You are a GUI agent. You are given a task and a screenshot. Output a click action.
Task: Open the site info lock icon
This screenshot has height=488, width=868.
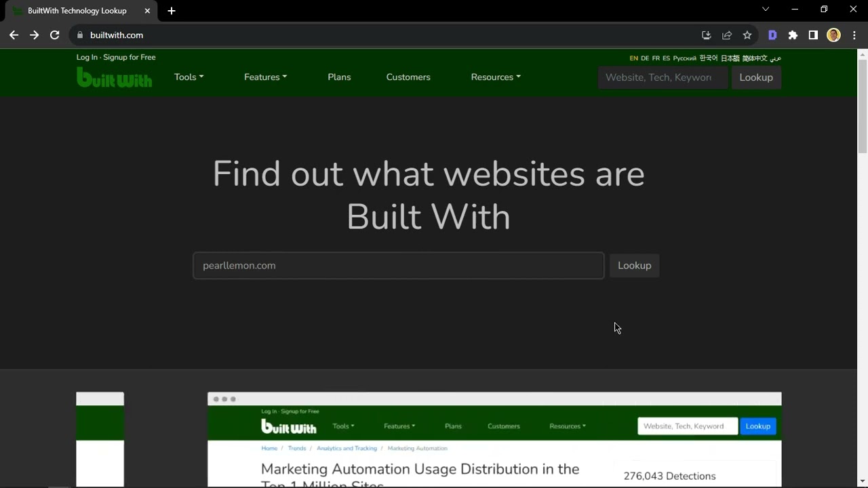pos(80,35)
